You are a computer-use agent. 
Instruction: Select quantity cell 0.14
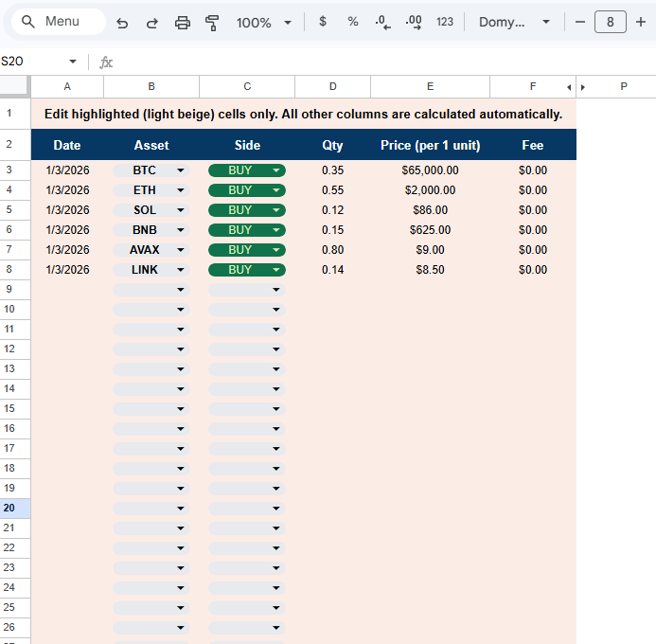tap(332, 270)
